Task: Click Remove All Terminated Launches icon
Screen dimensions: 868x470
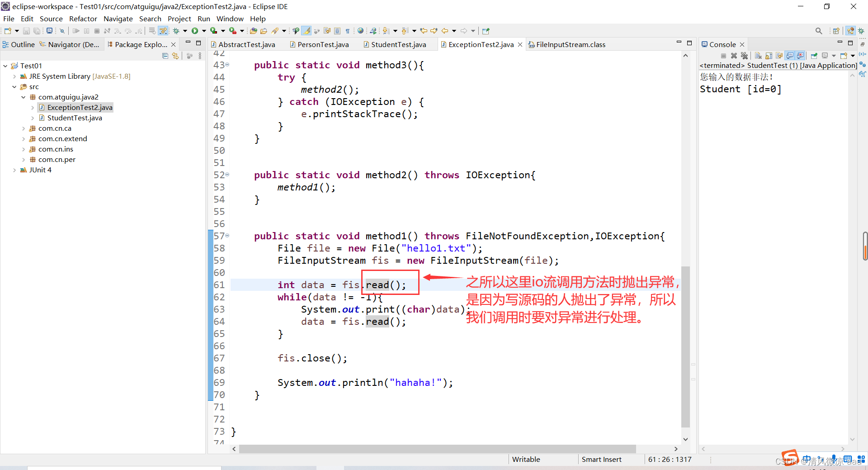Action: point(744,56)
